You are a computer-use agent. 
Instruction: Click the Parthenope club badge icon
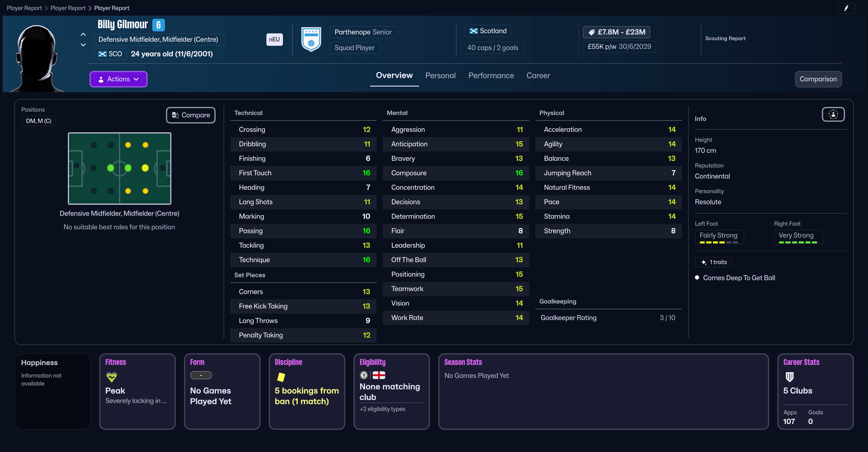click(311, 39)
